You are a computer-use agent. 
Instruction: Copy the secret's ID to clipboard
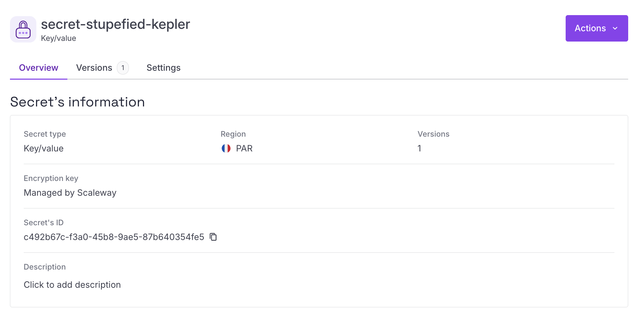(x=213, y=237)
